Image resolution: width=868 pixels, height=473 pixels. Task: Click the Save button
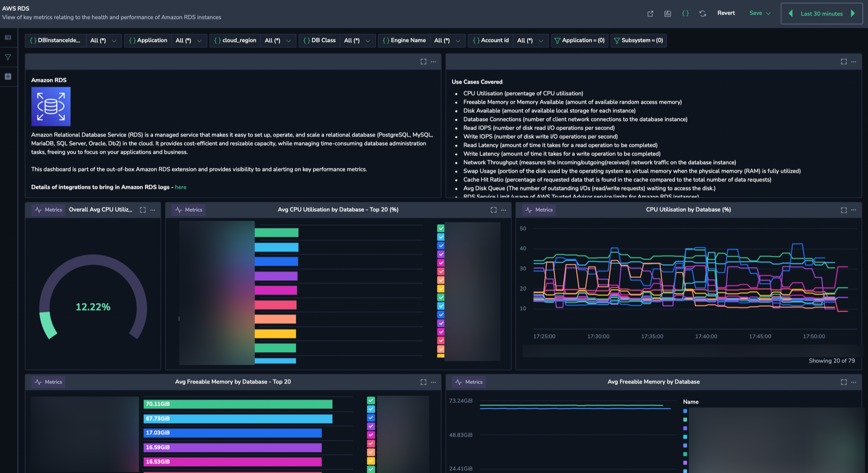click(x=756, y=13)
